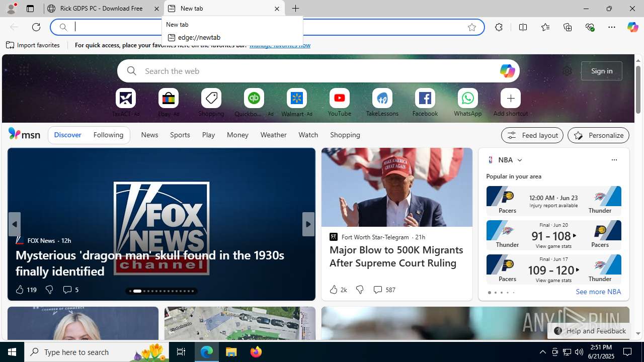
Task: Click the Search the web input field
Action: point(318,71)
